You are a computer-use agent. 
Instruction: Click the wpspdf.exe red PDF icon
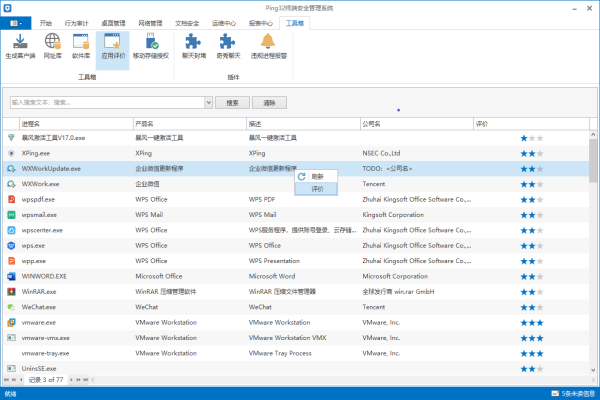[11, 199]
